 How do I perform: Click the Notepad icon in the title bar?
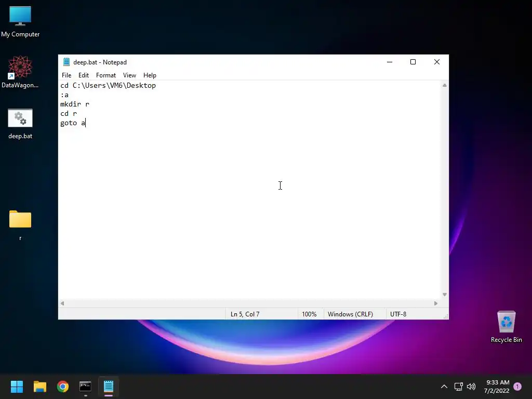66,62
